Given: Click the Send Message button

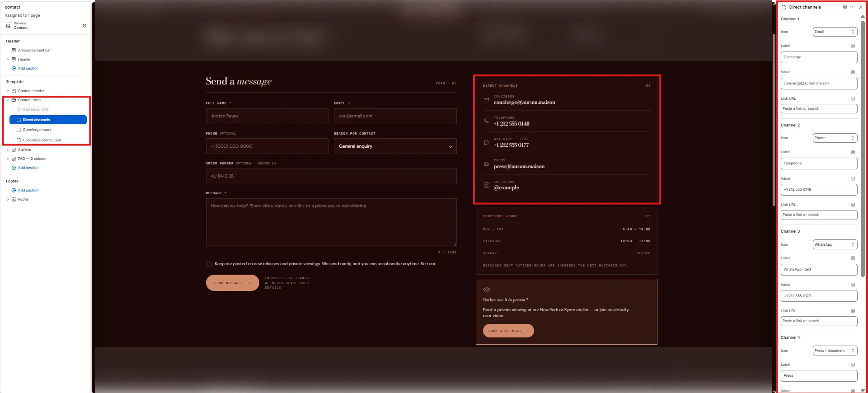Looking at the screenshot, I should coord(232,283).
